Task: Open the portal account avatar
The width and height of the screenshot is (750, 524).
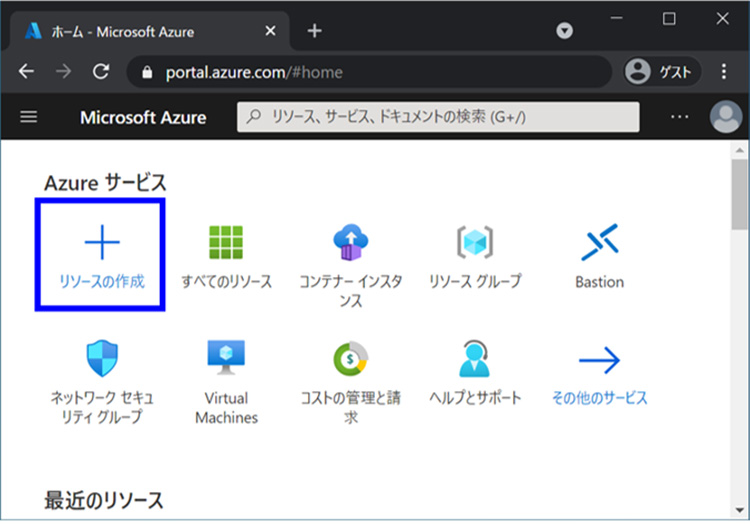Action: (x=726, y=117)
